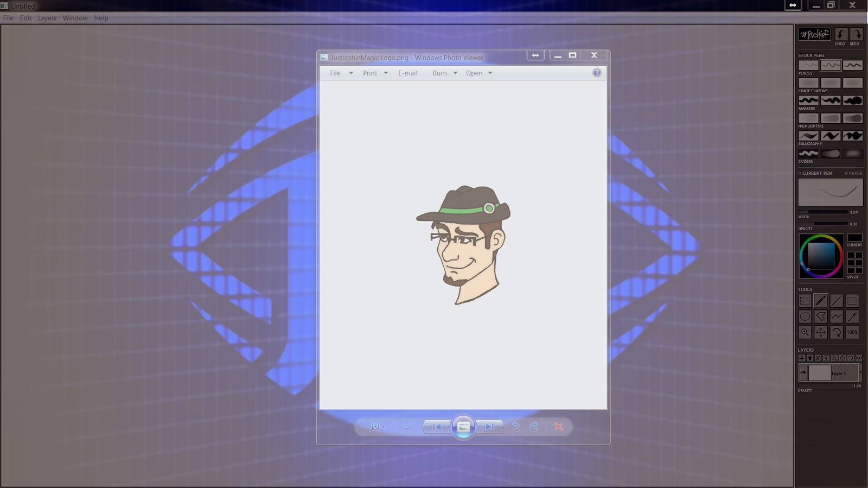Viewport: 868px width, 488px height.
Task: Adjust the layer Opacity slider showing 1.00
Action: tap(825, 386)
